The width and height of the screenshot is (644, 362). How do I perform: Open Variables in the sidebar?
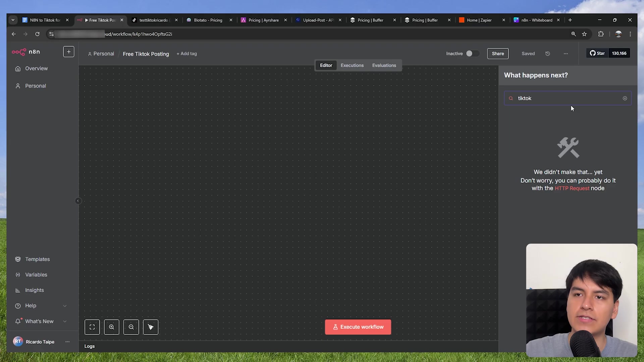[x=36, y=275]
